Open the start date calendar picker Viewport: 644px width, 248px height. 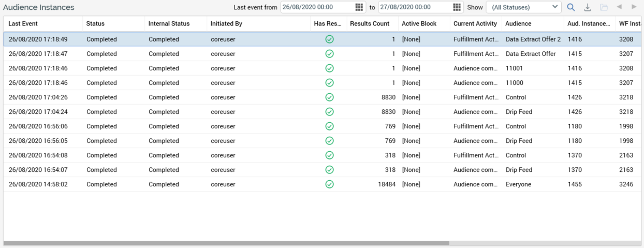tap(359, 7)
